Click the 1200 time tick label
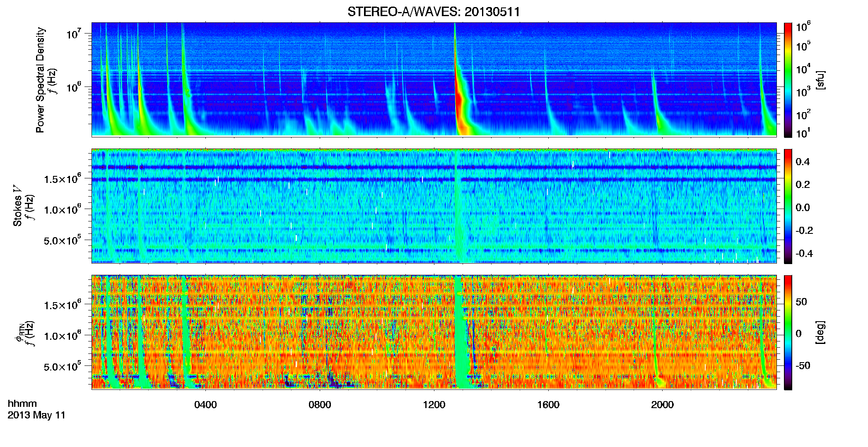This screenshot has width=868, height=447. pos(434,405)
